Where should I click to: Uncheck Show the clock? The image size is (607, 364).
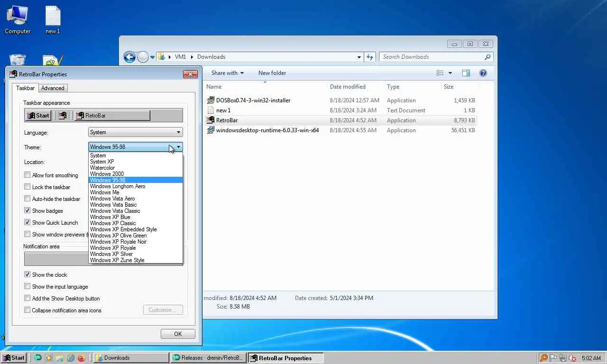27,275
